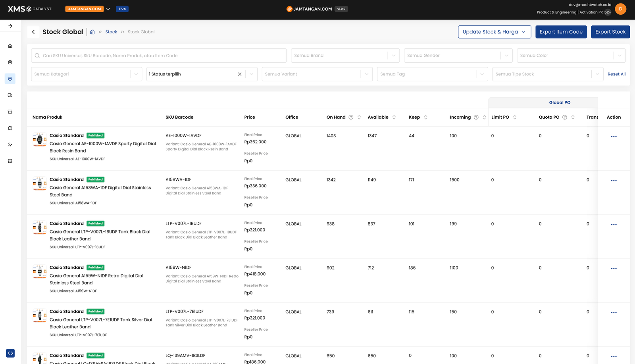Open the Semua Kategori dropdown
Image resolution: width=635 pixels, height=364 pixels.
[87, 74]
